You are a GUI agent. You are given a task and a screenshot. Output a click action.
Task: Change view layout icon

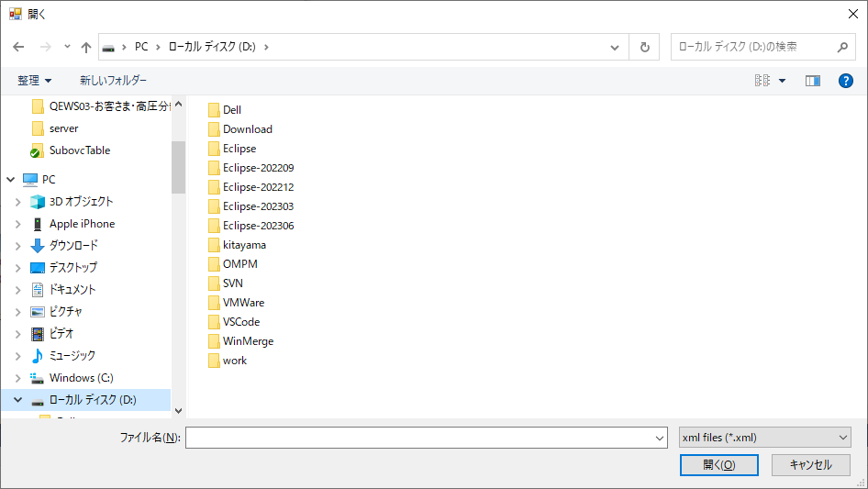[762, 81]
